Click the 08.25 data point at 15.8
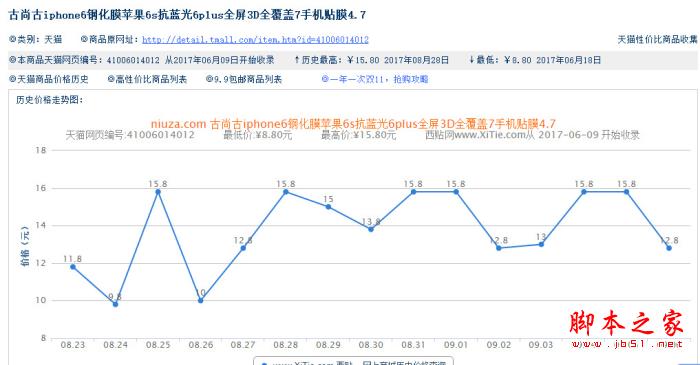This screenshot has height=365, width=700. click(158, 192)
